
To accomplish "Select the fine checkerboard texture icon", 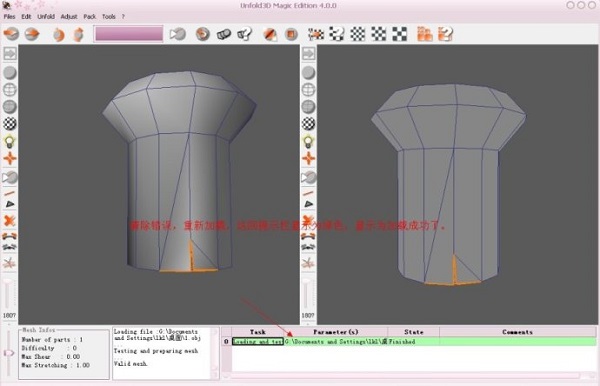I will 358,34.
